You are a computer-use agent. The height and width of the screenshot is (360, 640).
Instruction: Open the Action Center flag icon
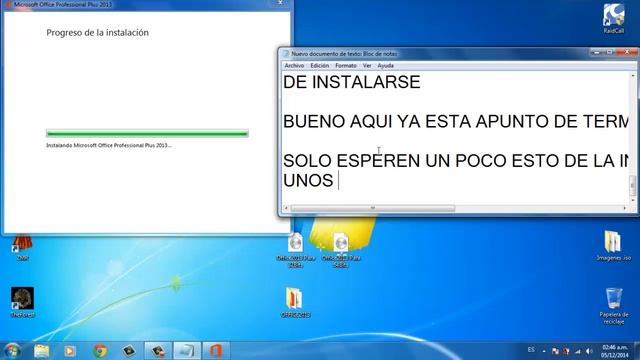[x=555, y=351]
